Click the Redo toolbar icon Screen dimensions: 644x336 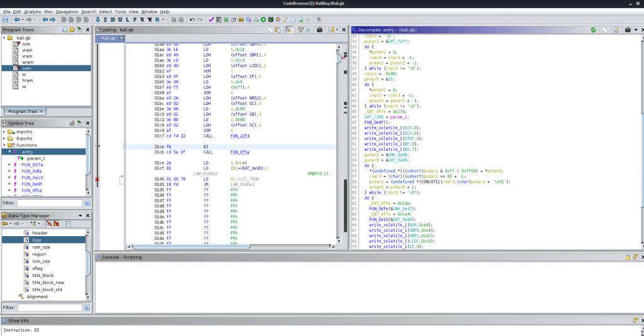click(199, 19)
